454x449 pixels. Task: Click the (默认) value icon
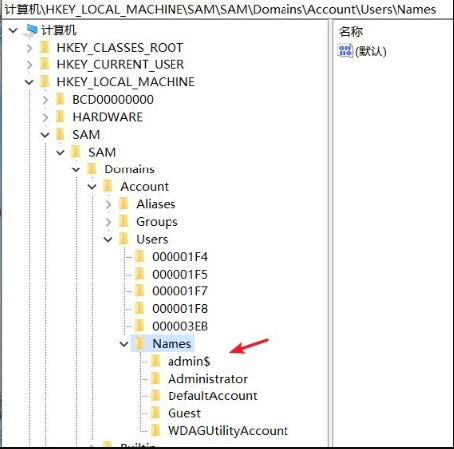pyautogui.click(x=345, y=51)
